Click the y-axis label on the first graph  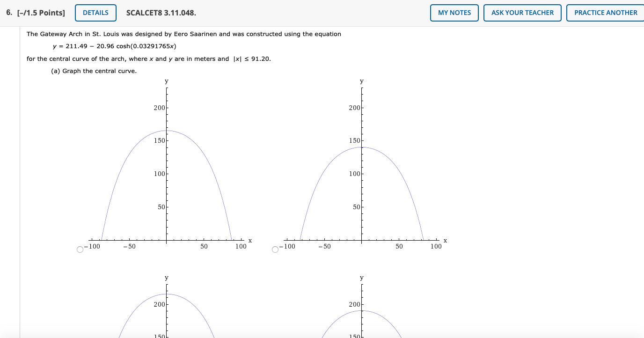click(166, 81)
